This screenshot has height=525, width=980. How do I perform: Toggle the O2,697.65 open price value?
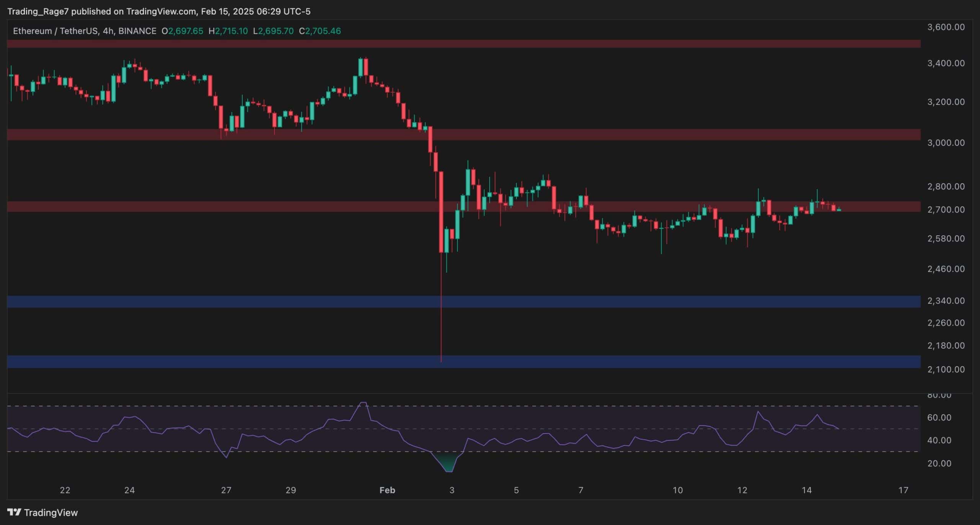(x=183, y=31)
